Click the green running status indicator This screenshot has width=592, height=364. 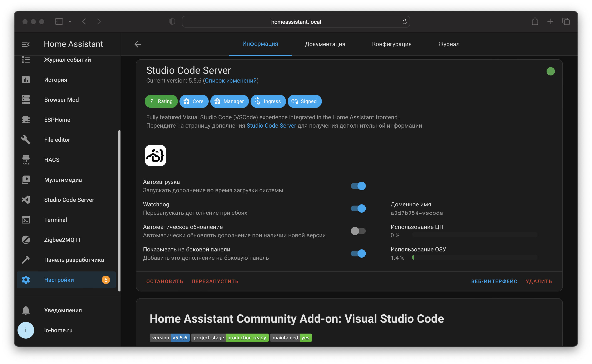tap(550, 71)
